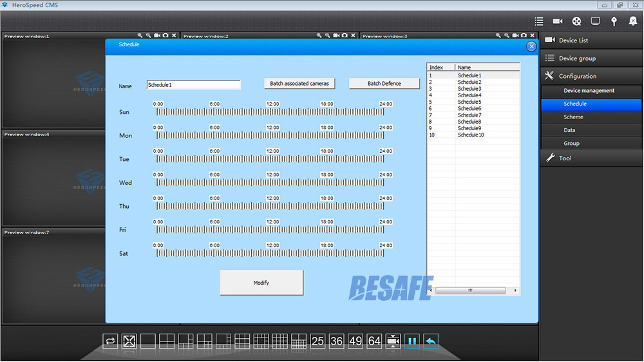The image size is (644, 362).
Task: Click the Sunday schedule timeline bar
Action: coord(270,112)
